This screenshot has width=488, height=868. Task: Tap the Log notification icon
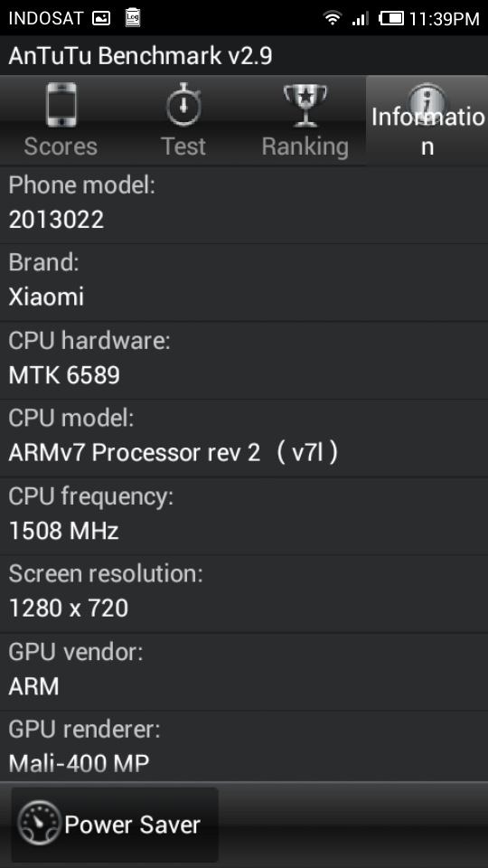click(x=133, y=18)
